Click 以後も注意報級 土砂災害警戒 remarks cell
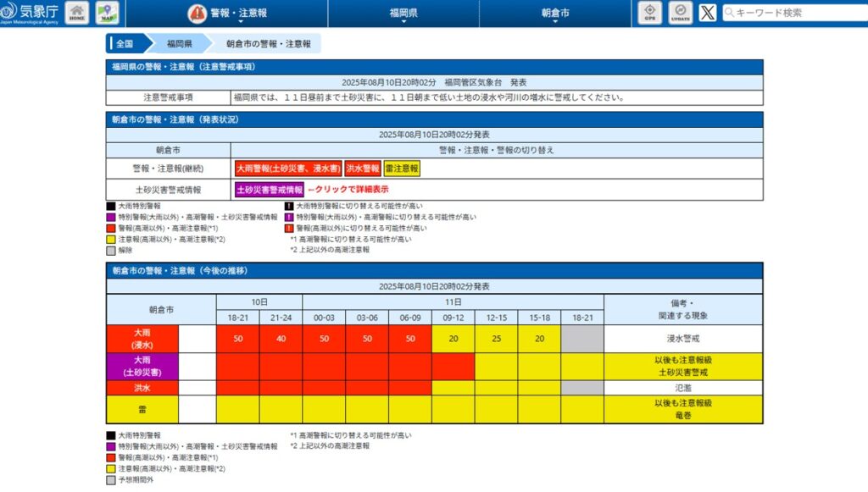 [683, 367]
